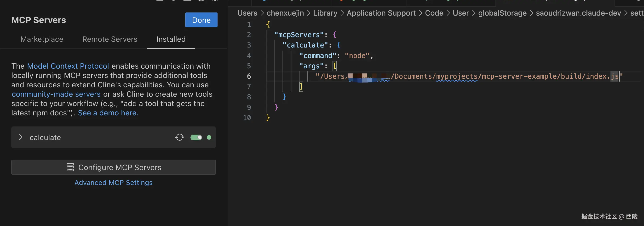Click the chenxuejin breadcrumb segment
Image resolution: width=644 pixels, height=226 pixels.
pos(285,13)
